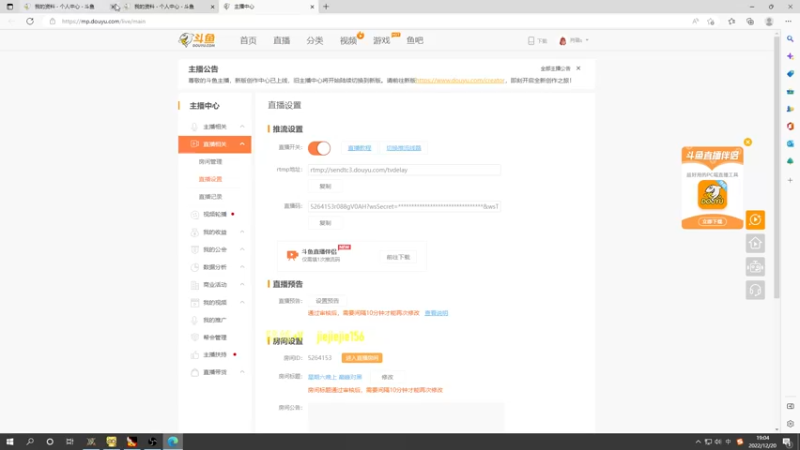The image size is (800, 450).
Task: Open the 首页 nav item
Action: (x=248, y=40)
